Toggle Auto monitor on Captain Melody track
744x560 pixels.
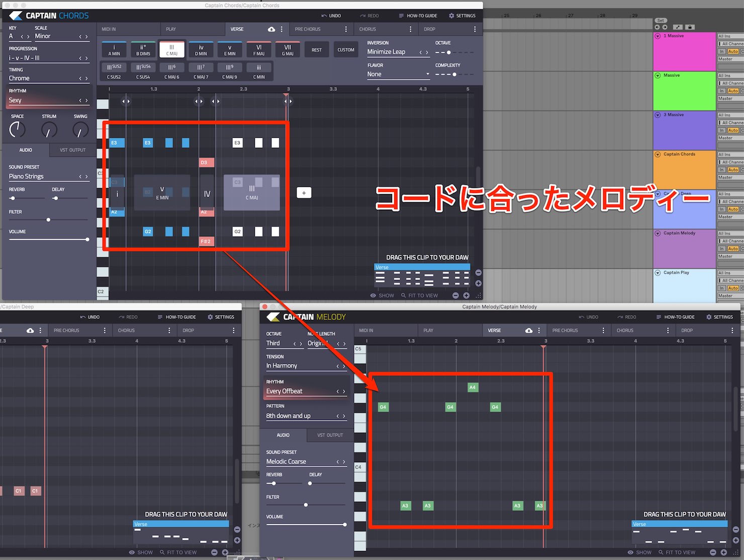[x=733, y=249]
